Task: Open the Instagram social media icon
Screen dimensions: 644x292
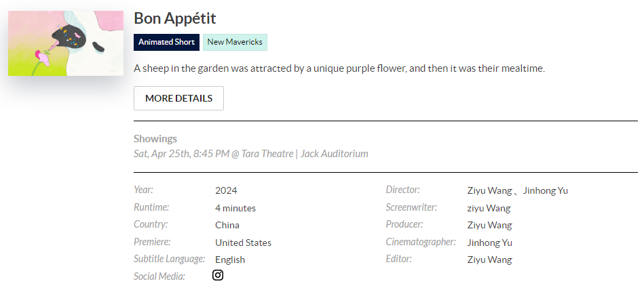Action: click(x=218, y=275)
